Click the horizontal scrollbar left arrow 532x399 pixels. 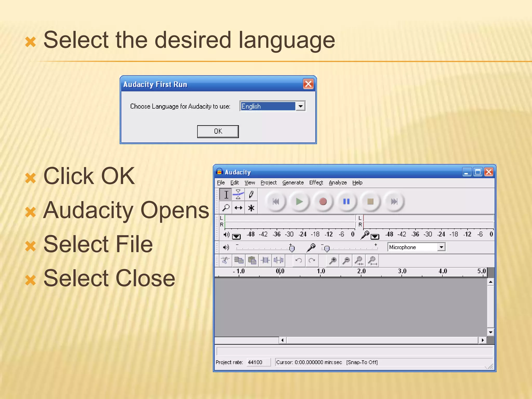click(282, 340)
